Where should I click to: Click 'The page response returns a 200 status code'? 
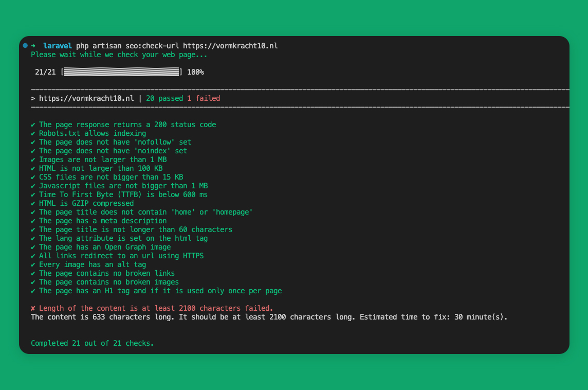[x=127, y=125]
